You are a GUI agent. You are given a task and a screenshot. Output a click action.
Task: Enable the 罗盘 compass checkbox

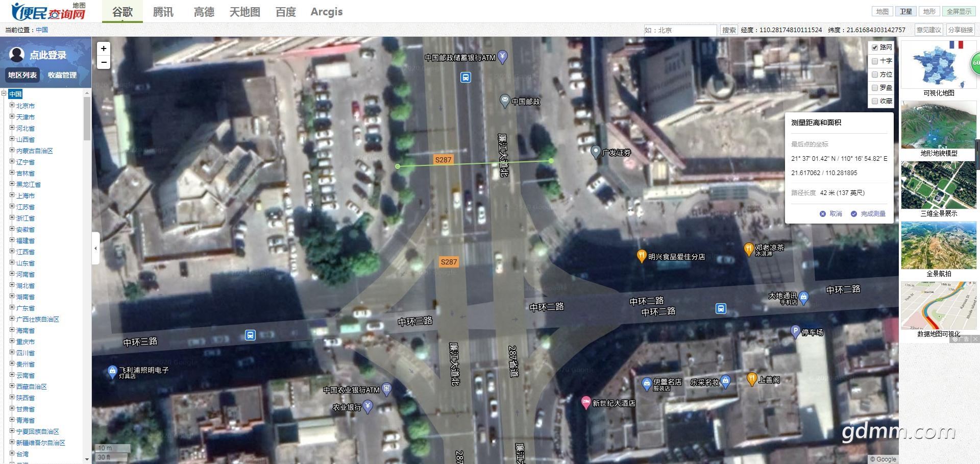875,88
